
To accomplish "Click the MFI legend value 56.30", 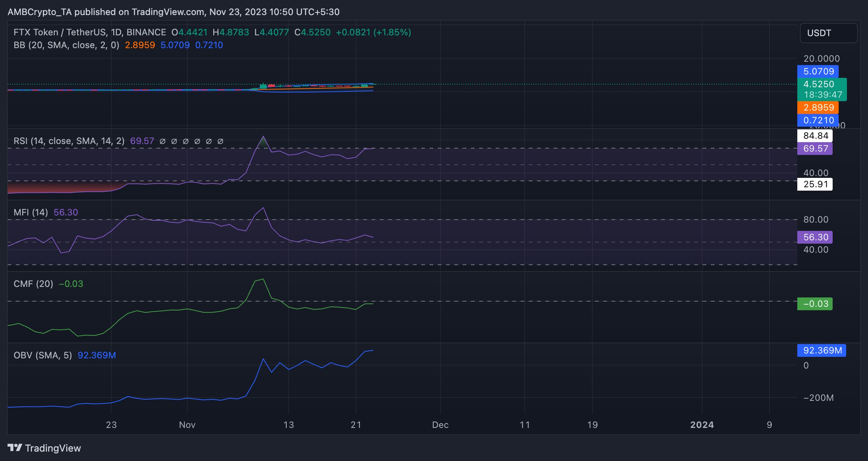I will click(66, 212).
